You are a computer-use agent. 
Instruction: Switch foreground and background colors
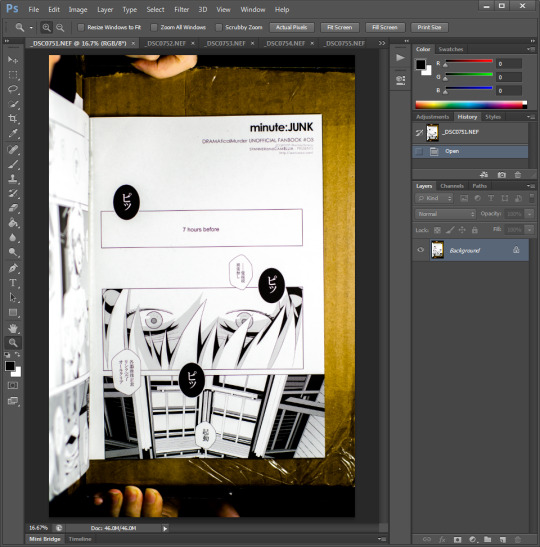[17, 354]
